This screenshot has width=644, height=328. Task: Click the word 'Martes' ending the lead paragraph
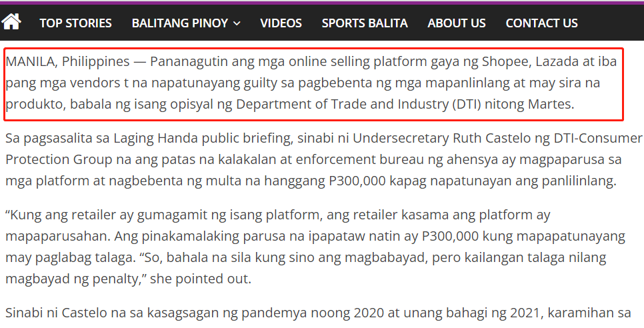pyautogui.click(x=553, y=105)
